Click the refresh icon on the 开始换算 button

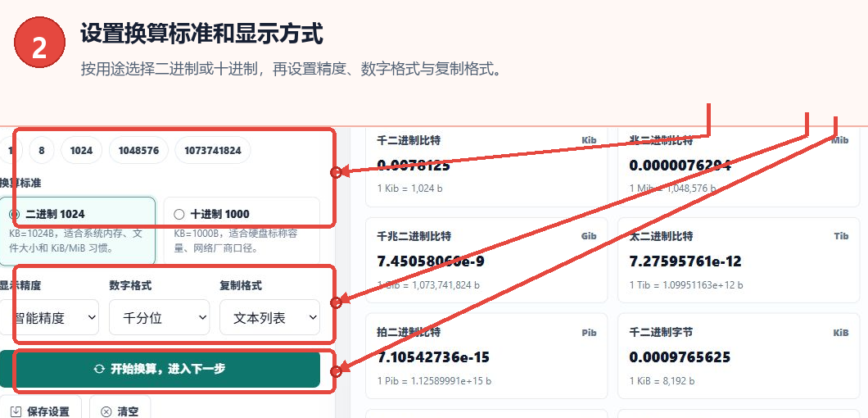click(99, 369)
